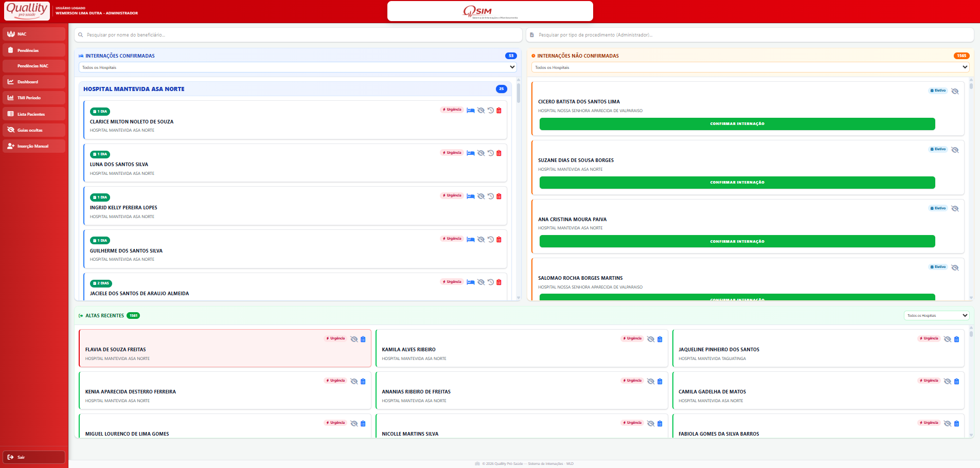Open red clipboard for Ingrid Kelly Pereira Lopes

pos(499,196)
